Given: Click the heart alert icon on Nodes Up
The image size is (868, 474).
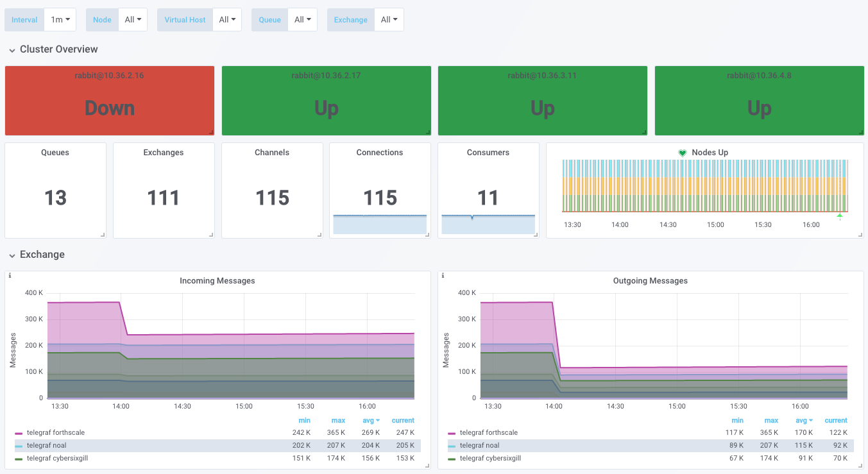Looking at the screenshot, I should [x=683, y=153].
